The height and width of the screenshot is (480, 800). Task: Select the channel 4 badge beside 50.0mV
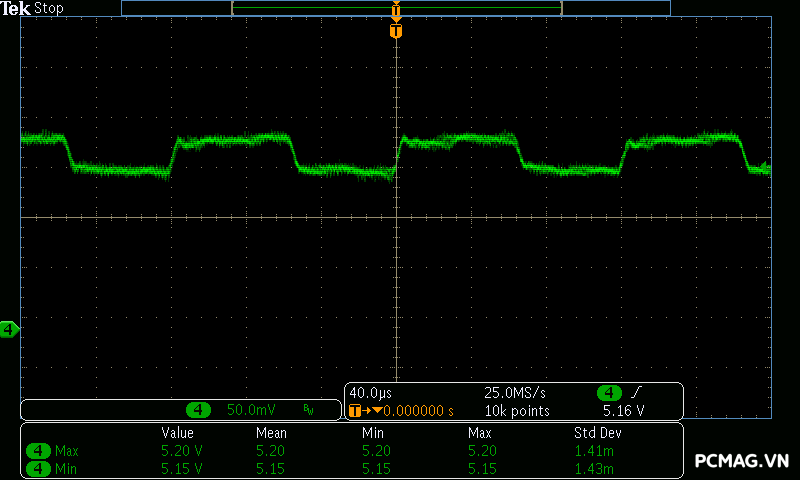(x=199, y=410)
